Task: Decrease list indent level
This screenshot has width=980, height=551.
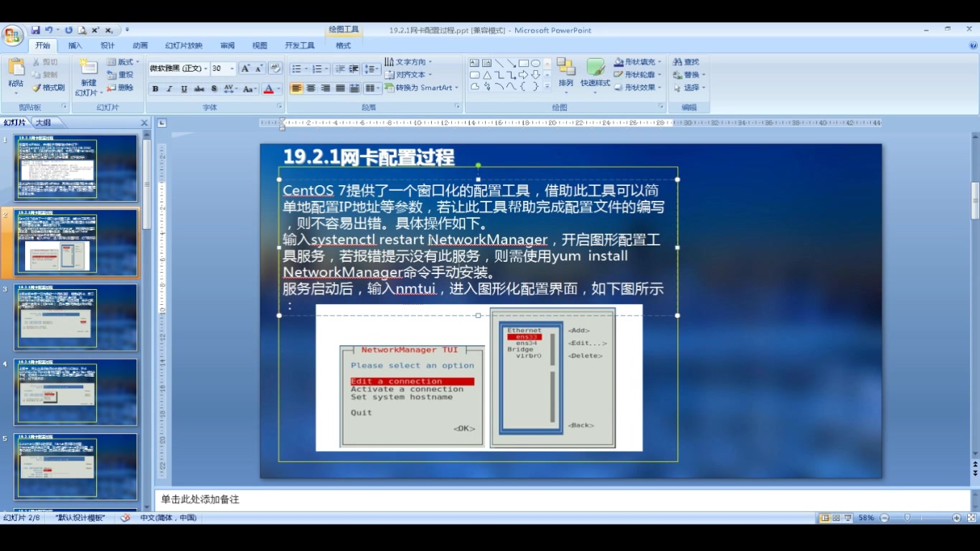Action: click(340, 69)
